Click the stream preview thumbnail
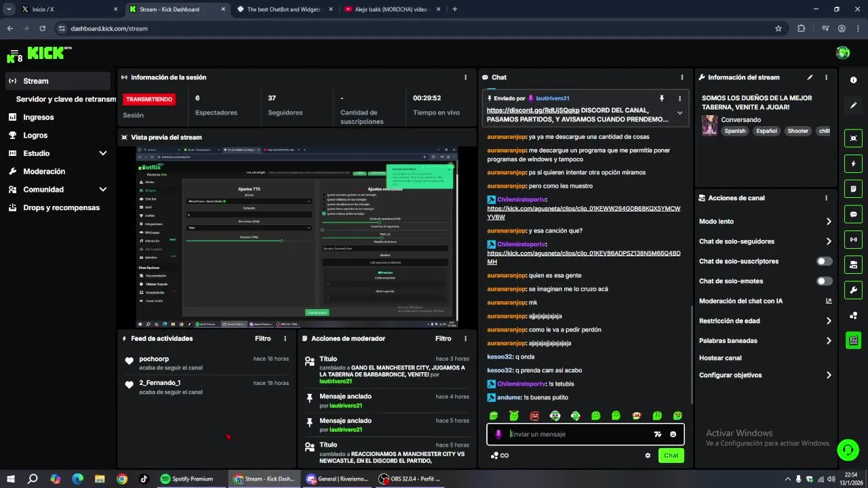868x488 pixels. [297, 237]
